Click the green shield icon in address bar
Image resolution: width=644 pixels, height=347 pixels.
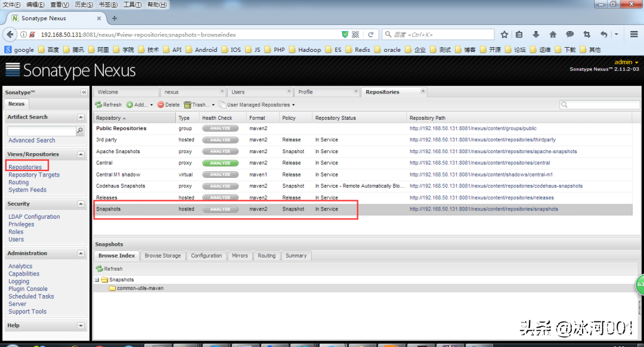click(x=345, y=35)
